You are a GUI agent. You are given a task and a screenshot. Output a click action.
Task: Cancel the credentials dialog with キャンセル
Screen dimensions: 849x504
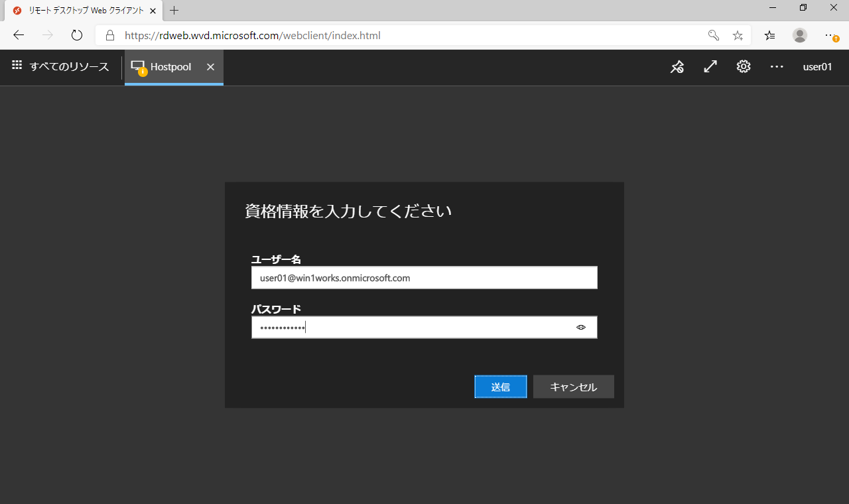pyautogui.click(x=574, y=387)
